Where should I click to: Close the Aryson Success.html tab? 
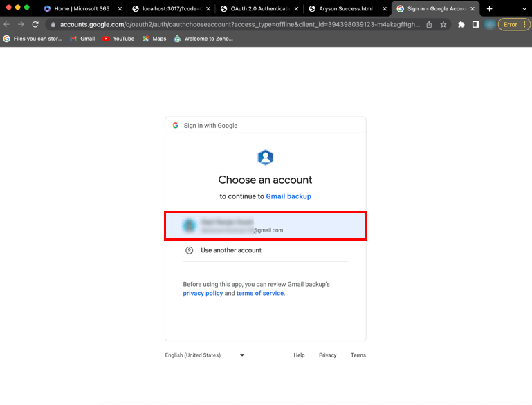click(385, 9)
